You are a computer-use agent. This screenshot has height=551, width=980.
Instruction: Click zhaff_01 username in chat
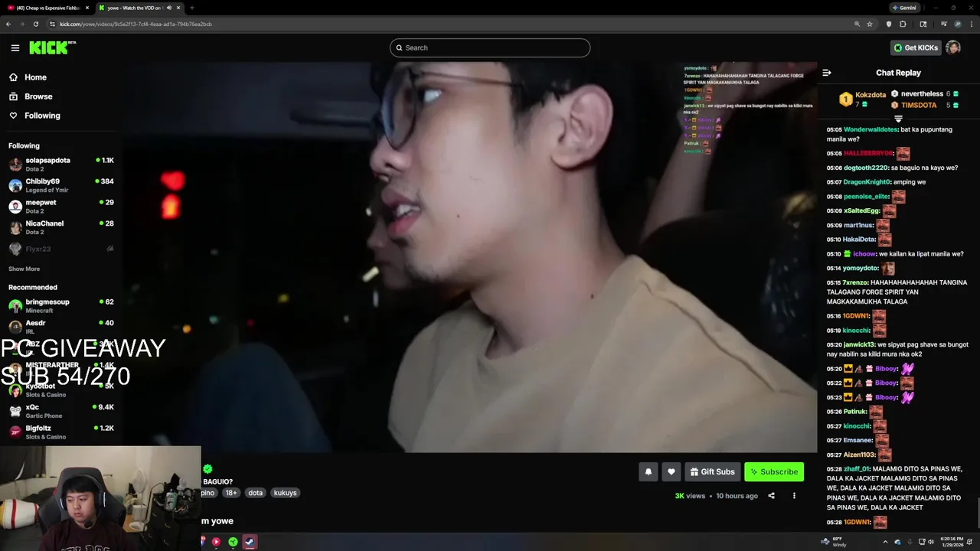point(856,468)
